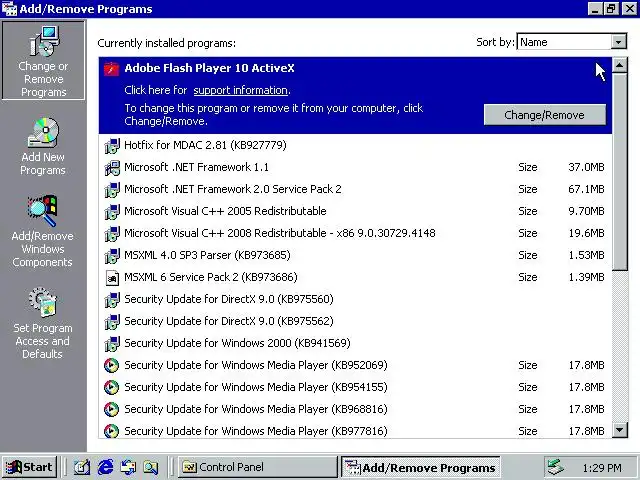
Task: Click icon beside .NET Framework 2.0 Service Pack 2
Action: (x=112, y=189)
